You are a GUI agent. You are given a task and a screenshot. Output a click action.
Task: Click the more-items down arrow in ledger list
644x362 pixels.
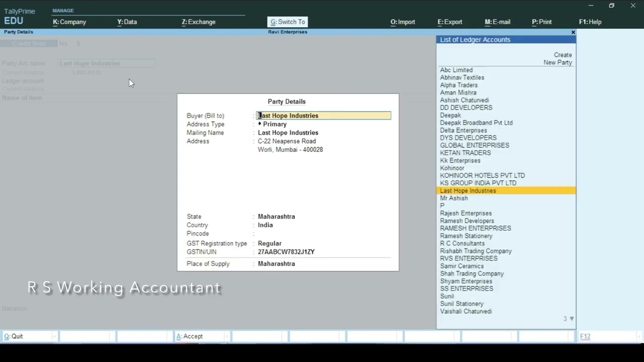click(x=571, y=319)
